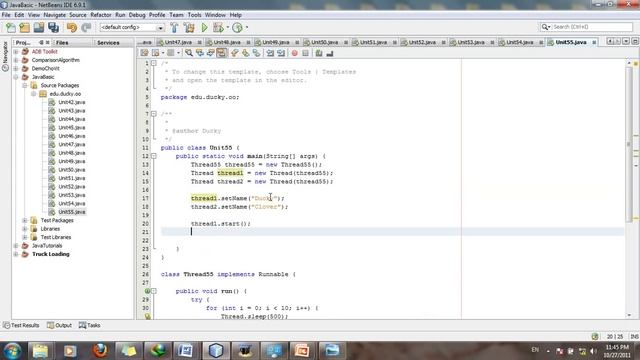
Task: Click the Undo toolbar icon
Action: point(72,27)
